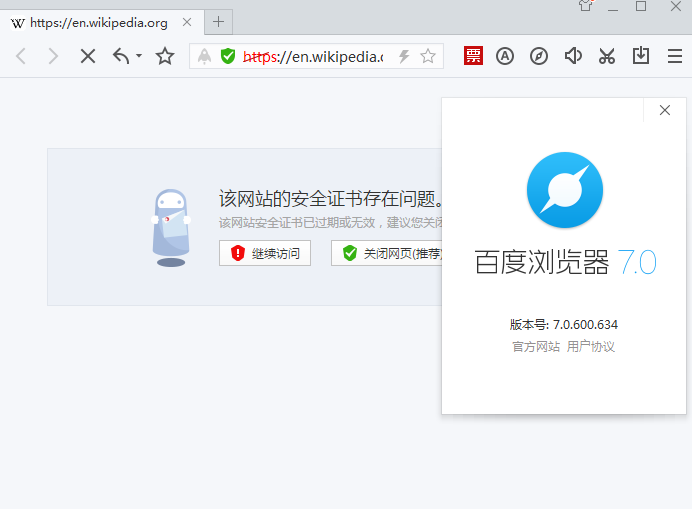The image size is (692, 509).
Task: Click the 百度浏览器 title text
Action: [x=542, y=262]
